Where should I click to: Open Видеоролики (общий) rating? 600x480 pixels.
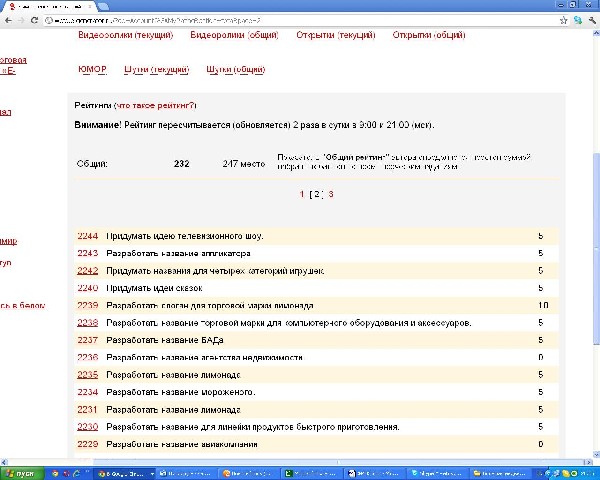tap(234, 35)
